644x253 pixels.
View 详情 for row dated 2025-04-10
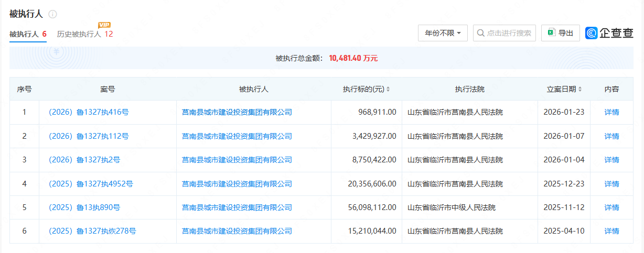(611, 231)
